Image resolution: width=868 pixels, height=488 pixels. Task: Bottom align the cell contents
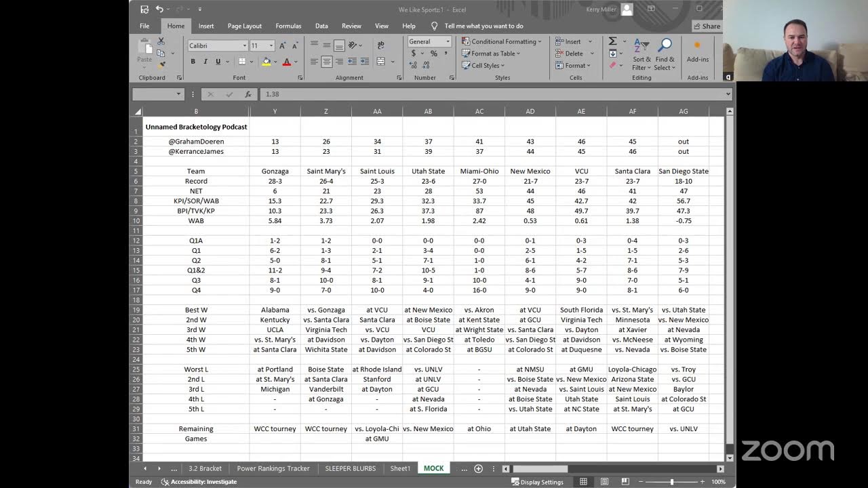point(338,45)
